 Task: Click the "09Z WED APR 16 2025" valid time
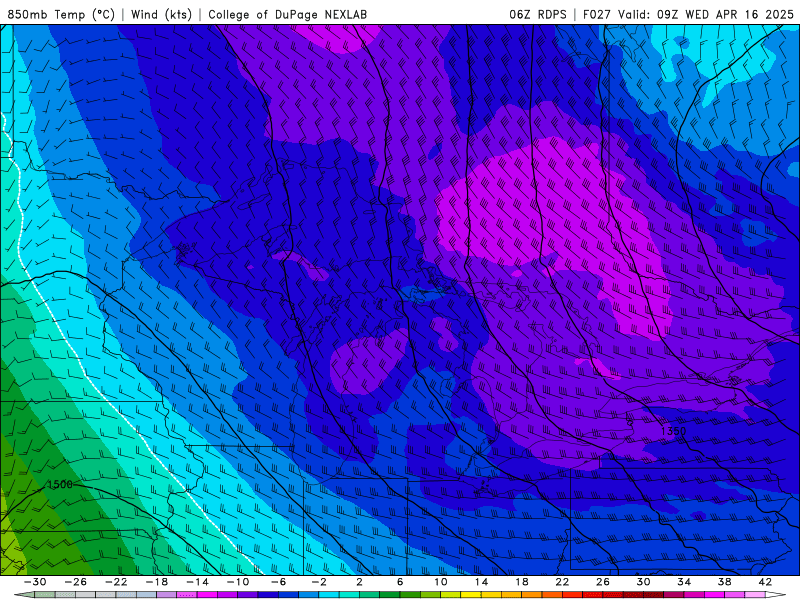[x=725, y=14]
